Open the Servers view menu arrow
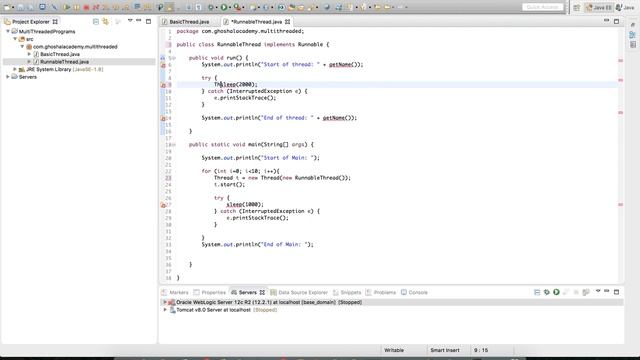 pyautogui.click(x=598, y=291)
